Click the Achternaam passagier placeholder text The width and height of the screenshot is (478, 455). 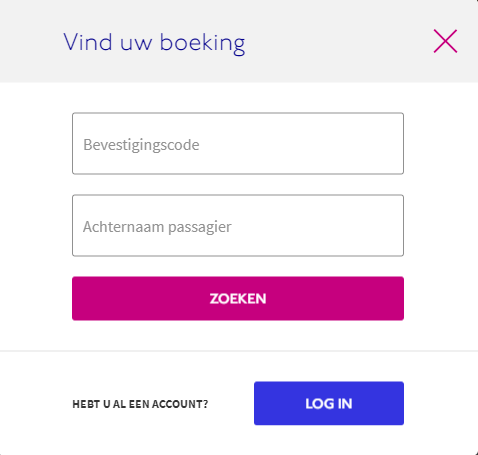pos(157,227)
